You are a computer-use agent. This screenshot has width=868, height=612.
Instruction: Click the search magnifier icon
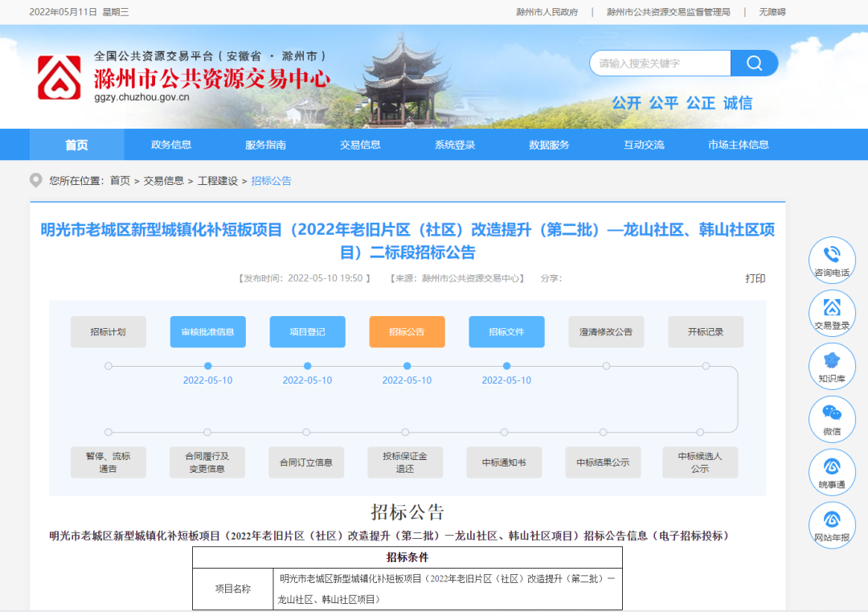pyautogui.click(x=754, y=63)
